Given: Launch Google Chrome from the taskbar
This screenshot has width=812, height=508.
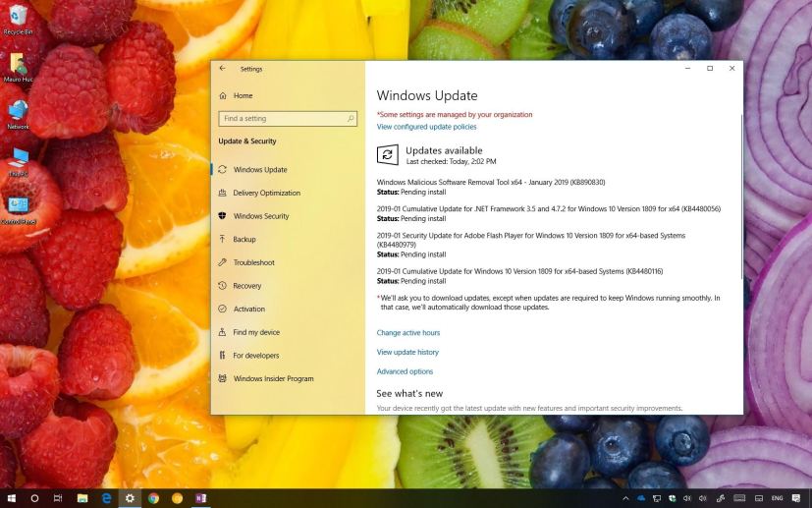Looking at the screenshot, I should 153,499.
